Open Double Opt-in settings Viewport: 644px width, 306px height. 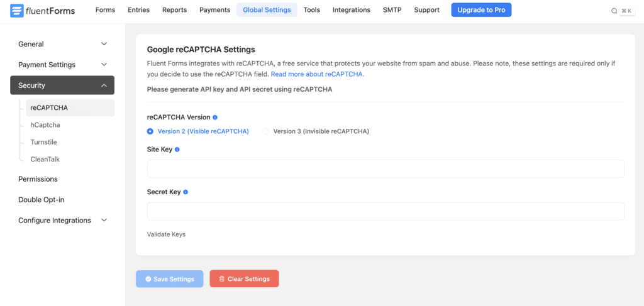pyautogui.click(x=41, y=200)
